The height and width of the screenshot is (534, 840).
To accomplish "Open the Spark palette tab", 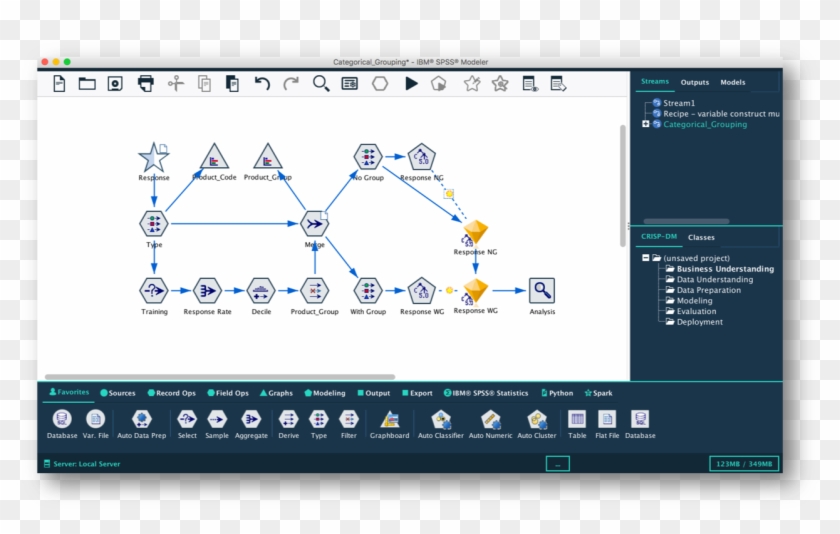I will click(x=598, y=393).
